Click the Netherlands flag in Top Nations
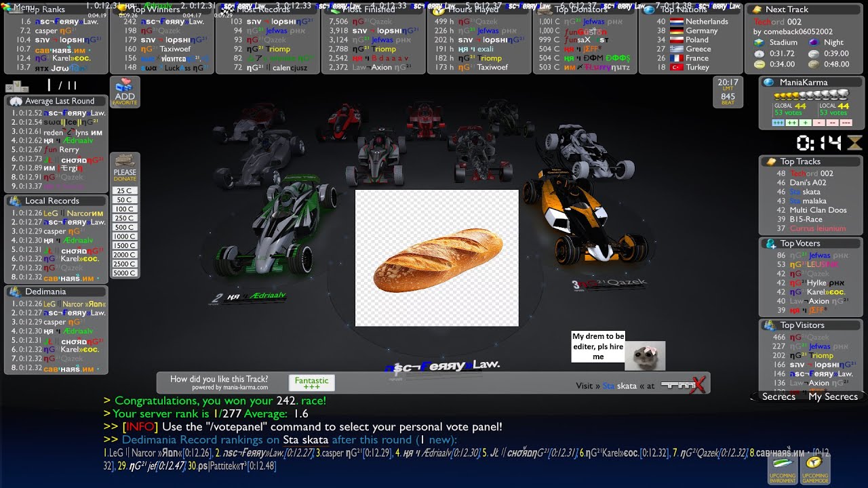Image resolution: width=868 pixels, height=488 pixels. pos(677,22)
